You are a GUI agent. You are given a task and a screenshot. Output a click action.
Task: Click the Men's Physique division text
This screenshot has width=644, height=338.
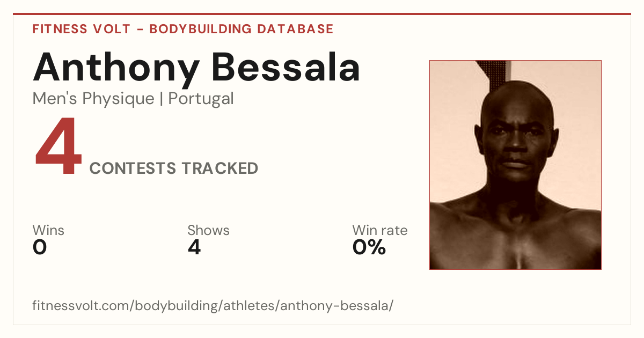[93, 99]
